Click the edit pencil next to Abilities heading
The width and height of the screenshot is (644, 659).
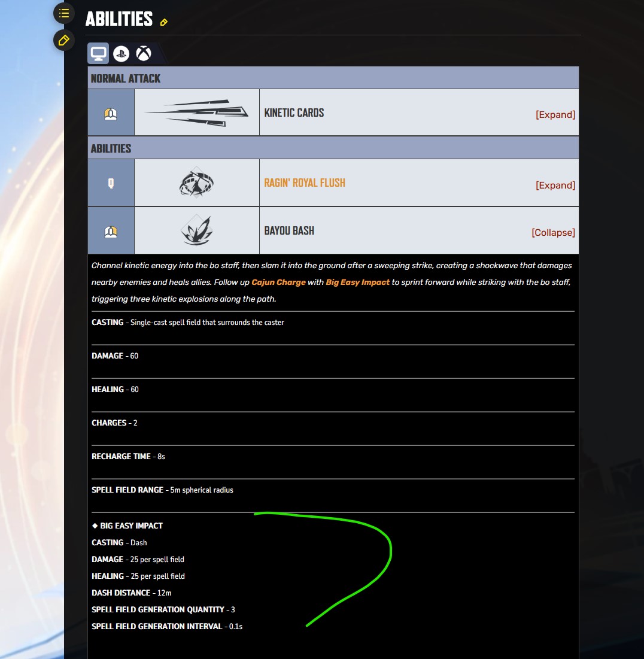(x=164, y=22)
